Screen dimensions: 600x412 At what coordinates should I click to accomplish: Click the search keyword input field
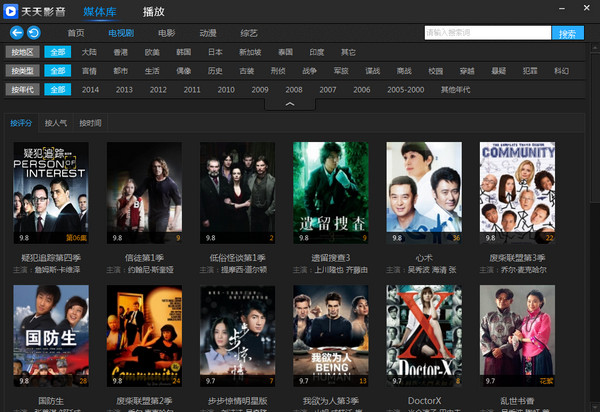tap(488, 33)
